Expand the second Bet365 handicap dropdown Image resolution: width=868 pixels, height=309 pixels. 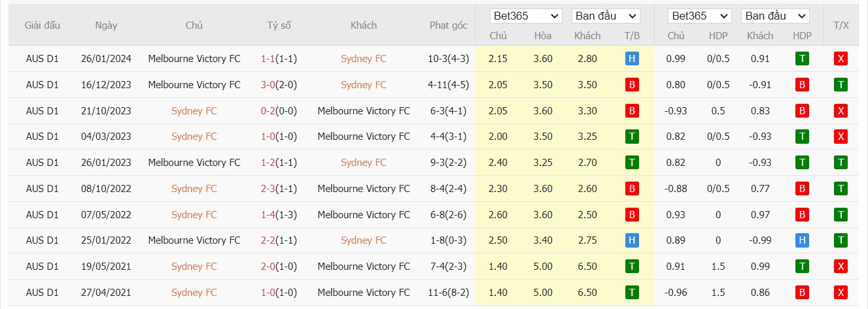pyautogui.click(x=699, y=16)
